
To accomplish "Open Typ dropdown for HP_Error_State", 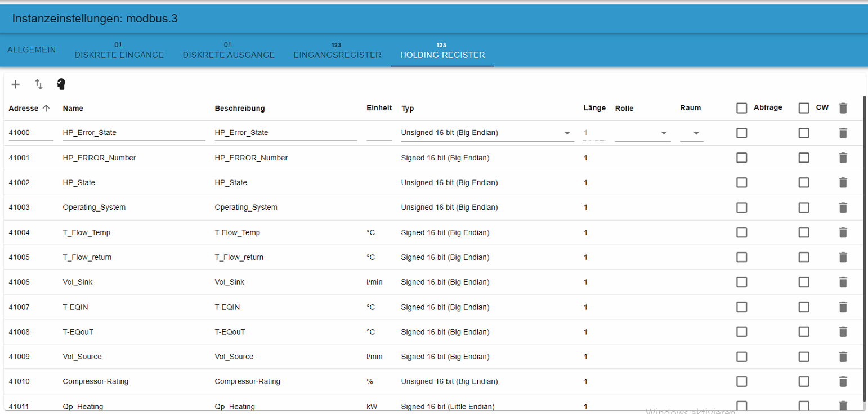I will (487, 133).
